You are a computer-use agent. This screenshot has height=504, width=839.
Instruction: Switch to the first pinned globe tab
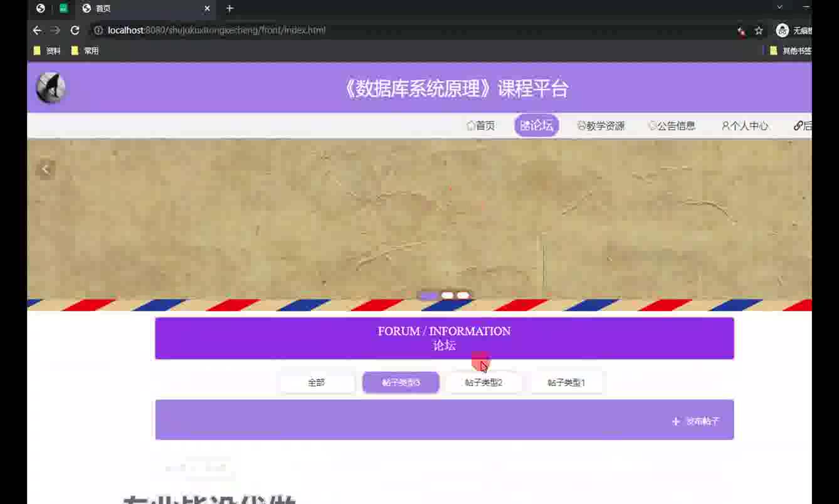pyautogui.click(x=41, y=8)
